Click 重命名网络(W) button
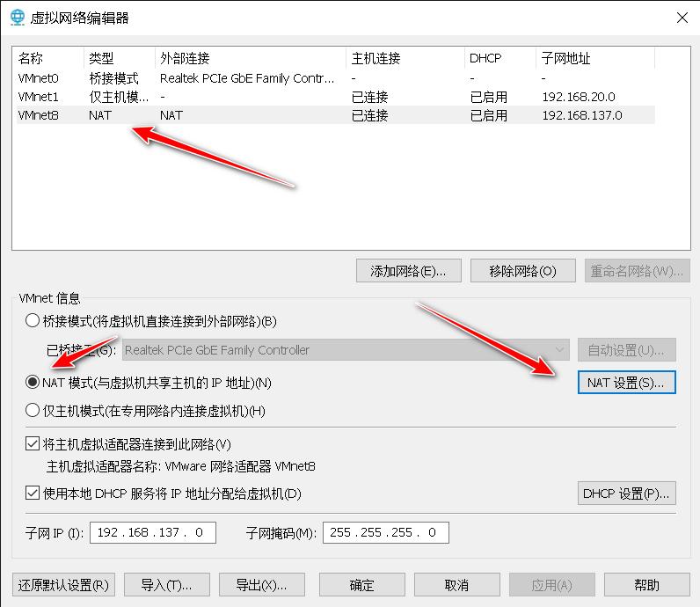The height and width of the screenshot is (607, 700). (637, 271)
